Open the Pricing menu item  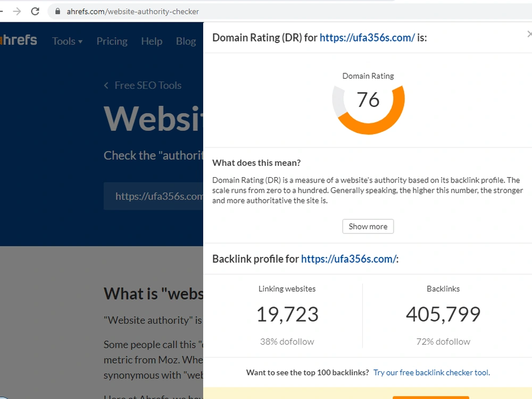tap(112, 41)
